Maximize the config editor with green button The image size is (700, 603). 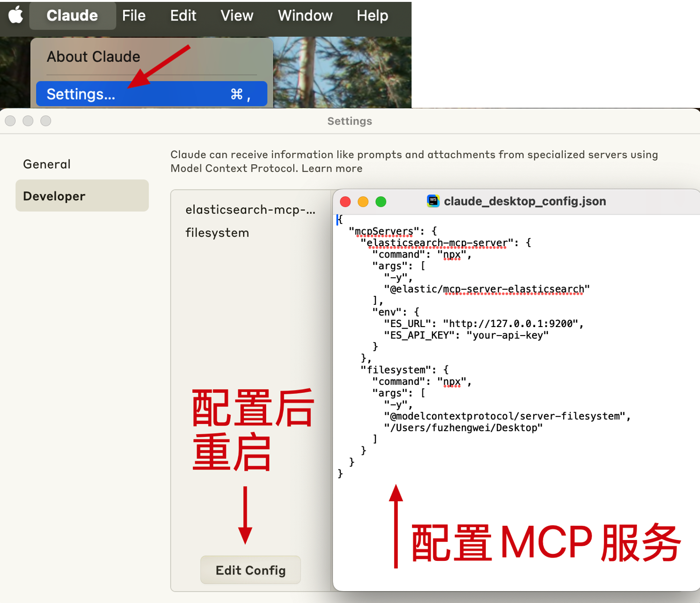tap(381, 202)
